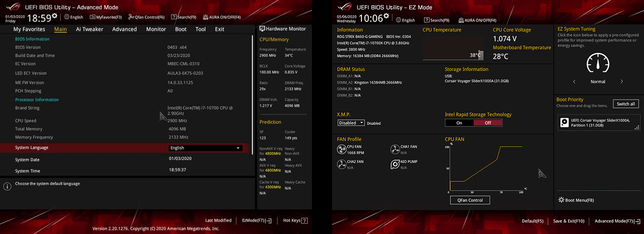Click the CPU FAN curve graph

click(485, 168)
